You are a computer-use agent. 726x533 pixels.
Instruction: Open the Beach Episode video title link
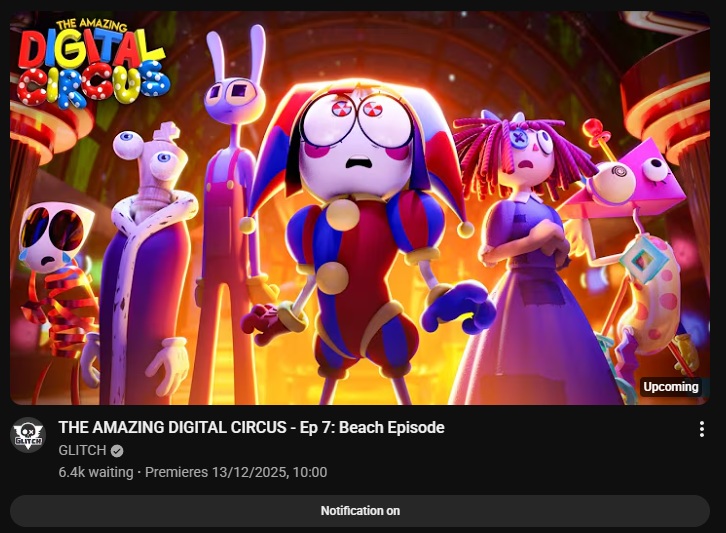coord(251,427)
